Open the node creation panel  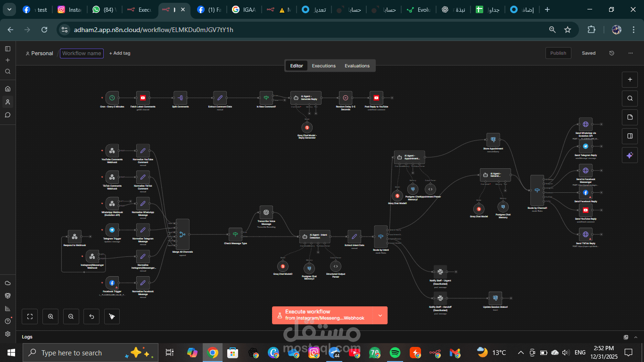point(630,80)
